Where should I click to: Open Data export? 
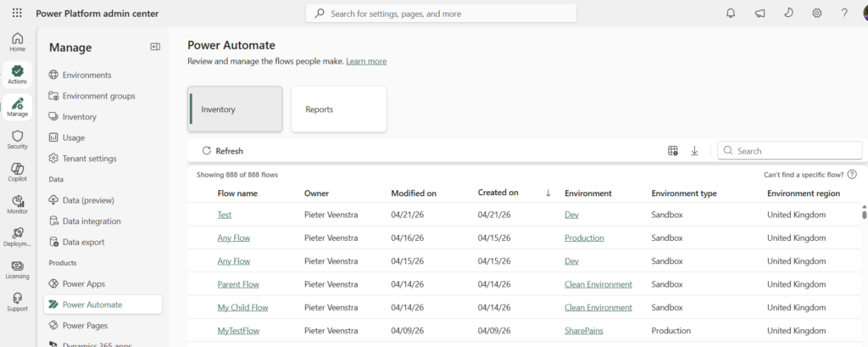click(83, 243)
